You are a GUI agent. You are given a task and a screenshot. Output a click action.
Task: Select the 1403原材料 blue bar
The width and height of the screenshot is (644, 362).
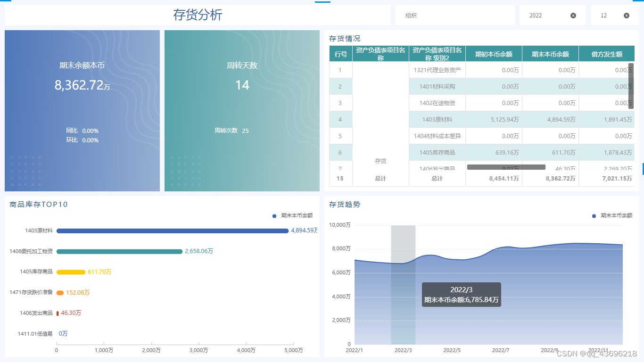(173, 230)
